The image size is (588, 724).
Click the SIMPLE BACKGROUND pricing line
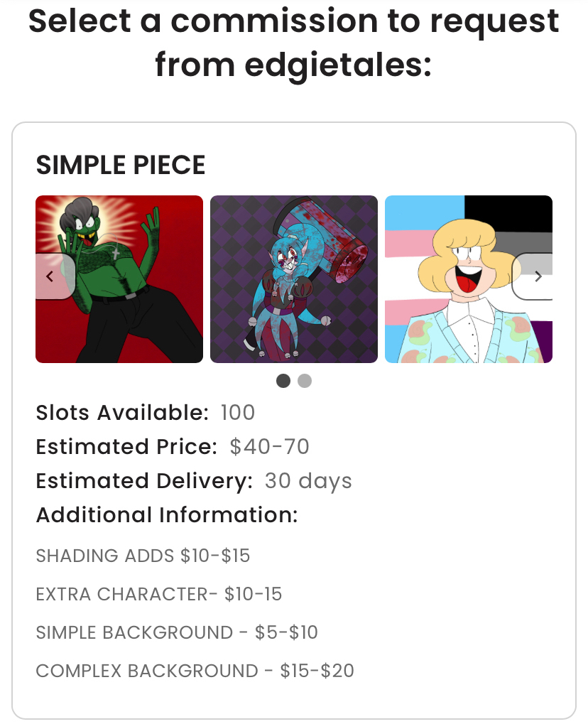click(177, 632)
